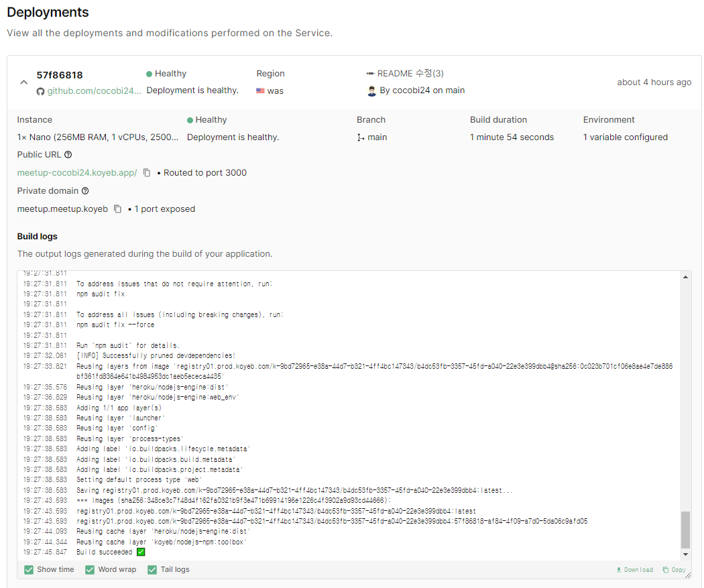Copy the build logs
Image resolution: width=704 pixels, height=588 pixels.
674,570
